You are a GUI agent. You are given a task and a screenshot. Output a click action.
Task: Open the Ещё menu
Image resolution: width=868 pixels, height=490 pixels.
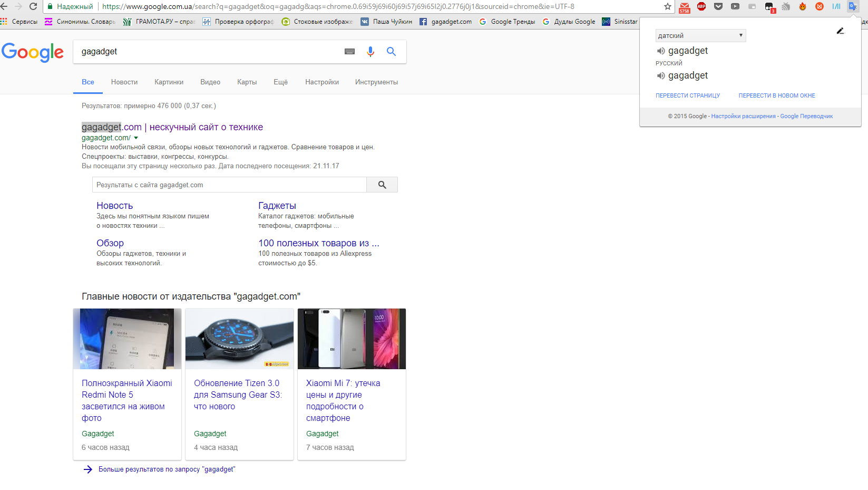tap(280, 82)
